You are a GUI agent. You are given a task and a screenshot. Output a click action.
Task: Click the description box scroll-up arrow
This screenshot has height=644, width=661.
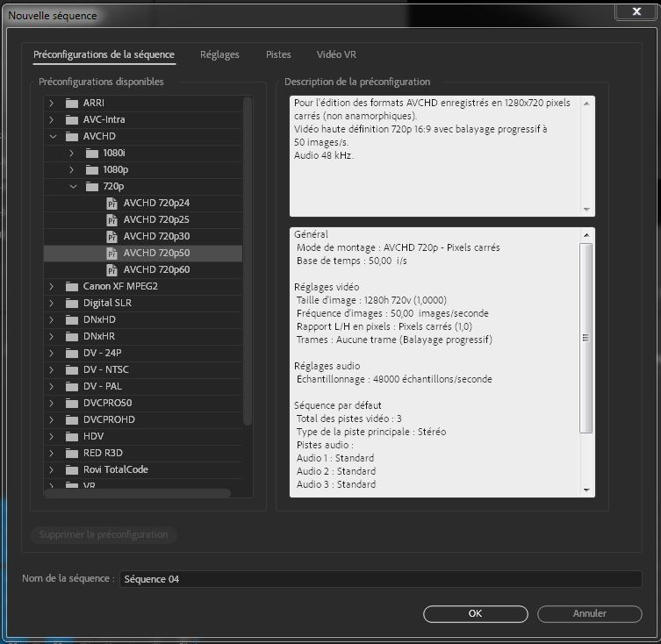pyautogui.click(x=586, y=104)
